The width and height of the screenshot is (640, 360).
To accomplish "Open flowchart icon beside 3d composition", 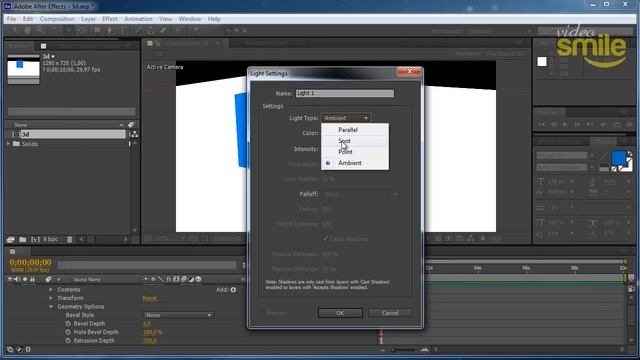I will point(134,134).
